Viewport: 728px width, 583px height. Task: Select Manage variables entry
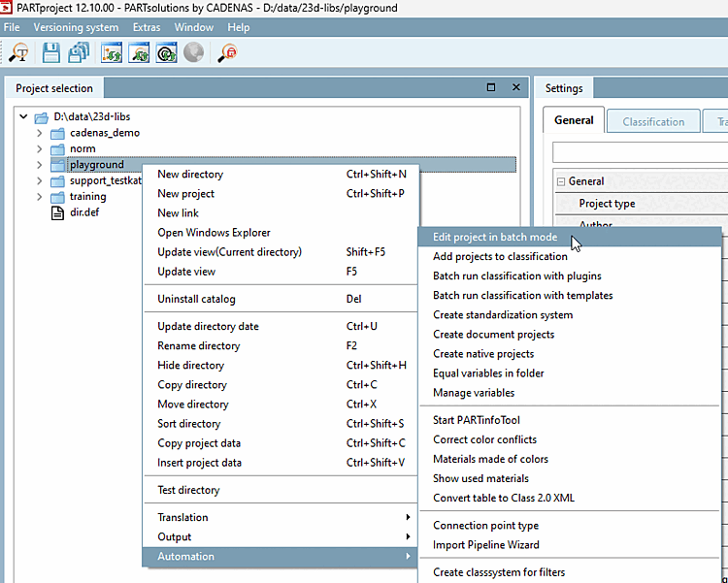(570, 393)
